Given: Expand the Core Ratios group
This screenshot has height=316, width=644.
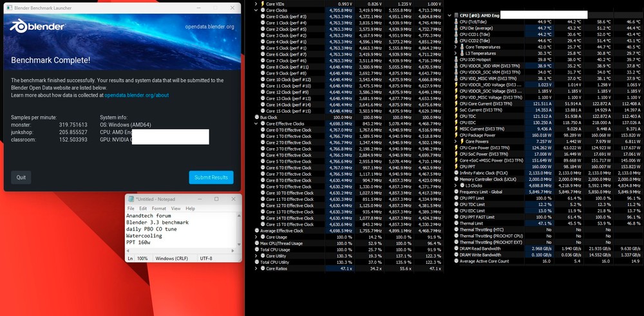Looking at the screenshot, I should [x=256, y=268].
